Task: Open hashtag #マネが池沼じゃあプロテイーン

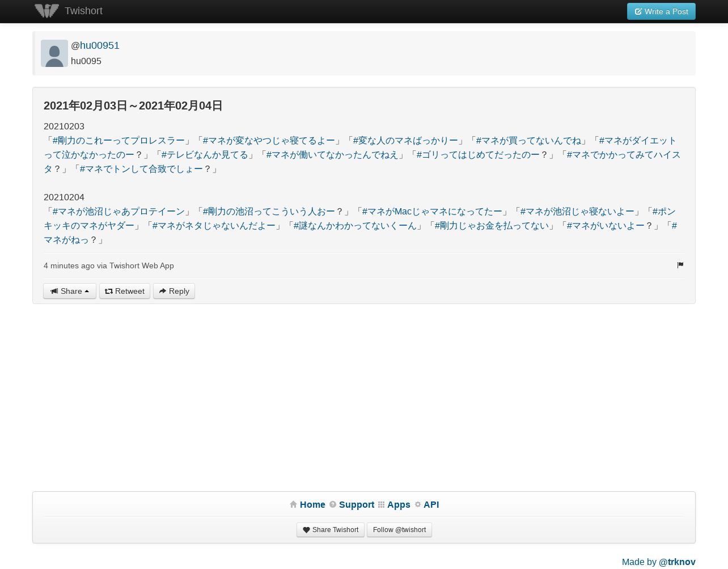Action: (119, 212)
